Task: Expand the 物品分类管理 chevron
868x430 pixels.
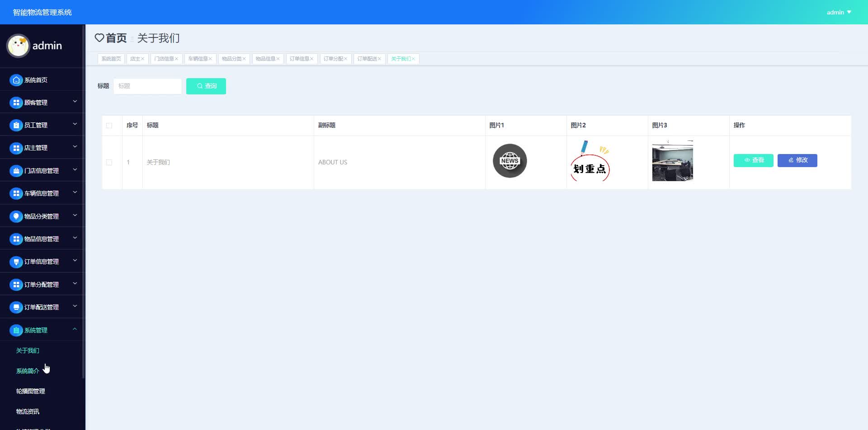Action: pos(75,215)
